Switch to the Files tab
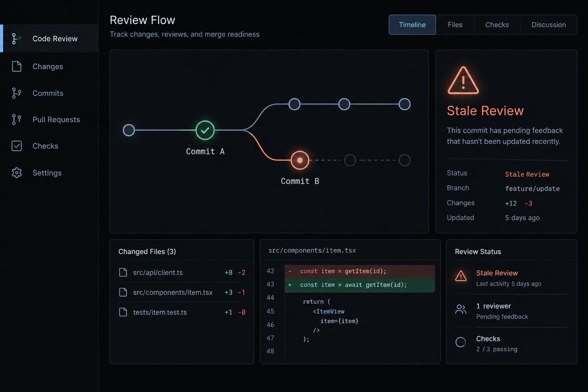Screen dimensions: 588x392 (455, 25)
